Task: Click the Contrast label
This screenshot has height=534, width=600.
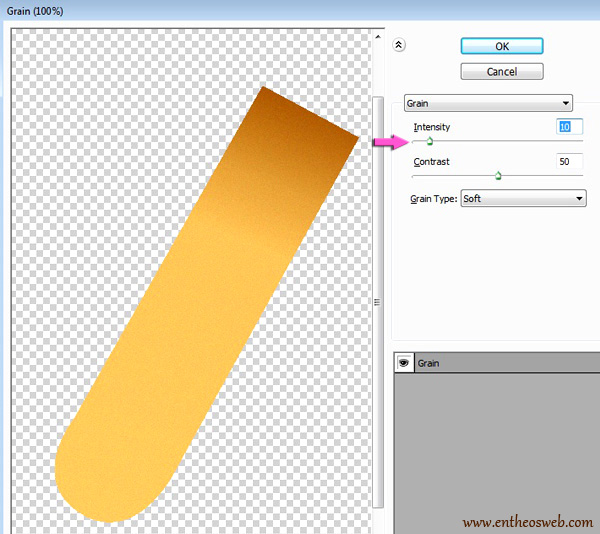Action: click(x=431, y=162)
